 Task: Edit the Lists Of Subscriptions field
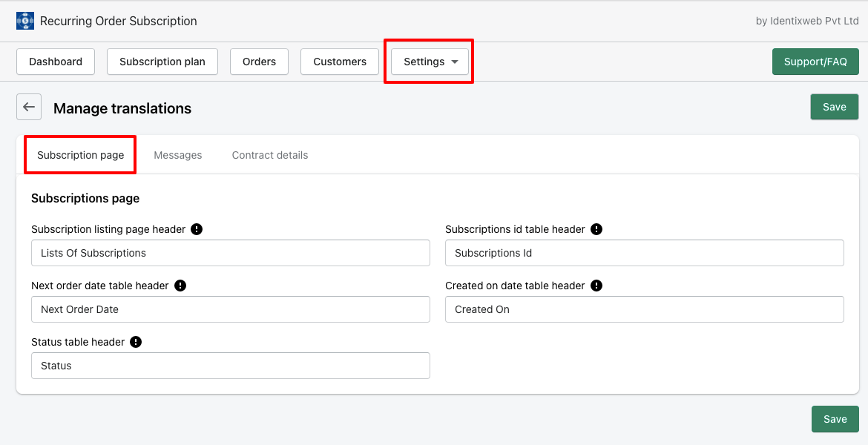tap(231, 253)
